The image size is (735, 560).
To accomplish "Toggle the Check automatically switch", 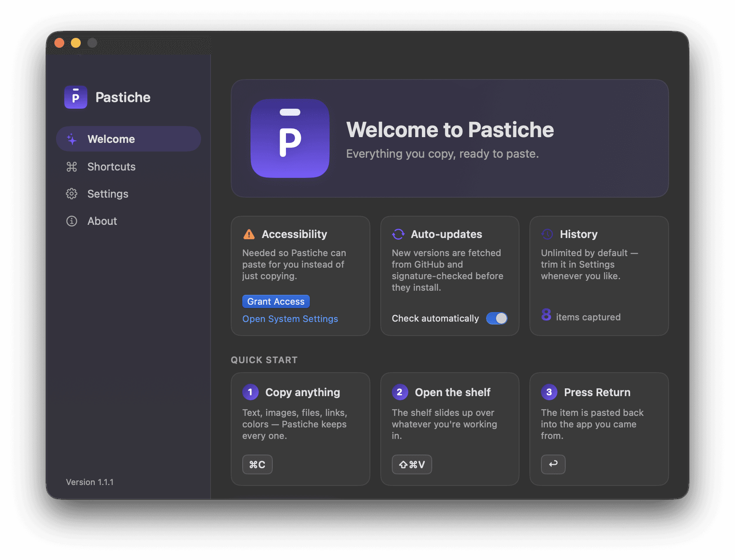I will click(497, 318).
